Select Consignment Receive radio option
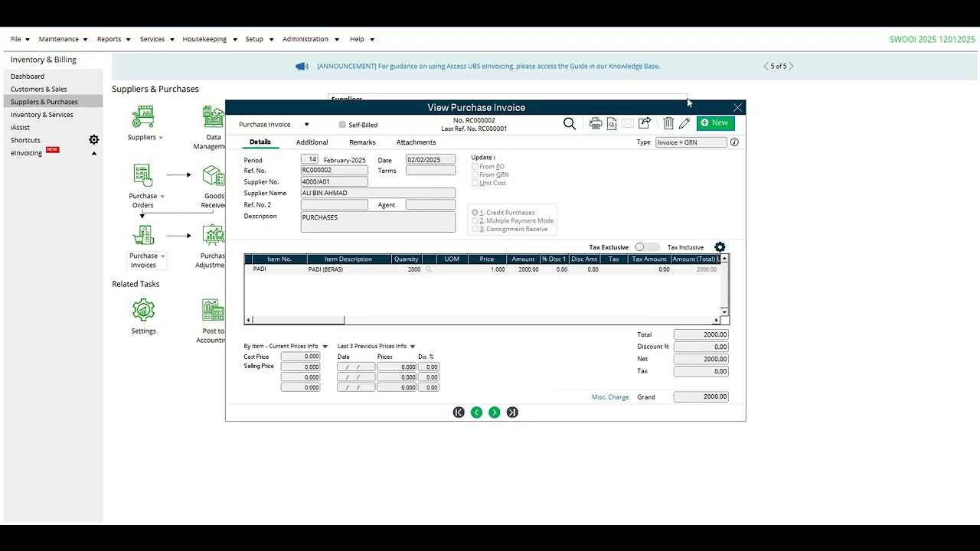The image size is (980, 551). tap(475, 230)
